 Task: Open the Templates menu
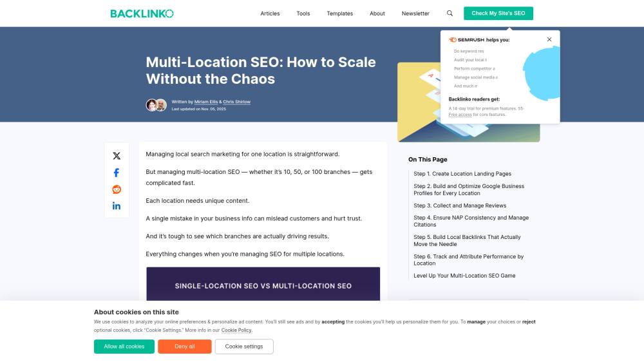coord(339,14)
